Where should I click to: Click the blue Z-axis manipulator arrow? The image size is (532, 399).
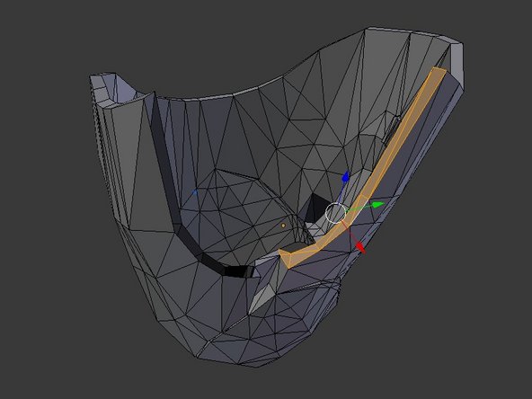(x=346, y=177)
